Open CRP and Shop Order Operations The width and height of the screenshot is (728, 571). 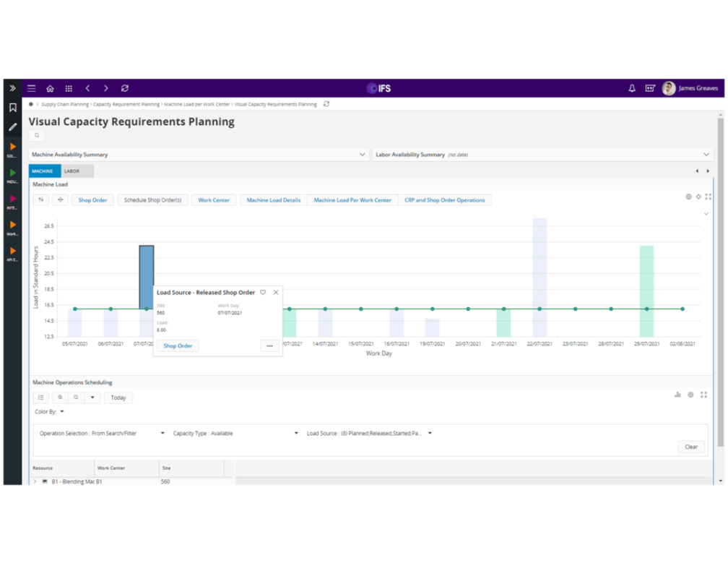tap(445, 199)
